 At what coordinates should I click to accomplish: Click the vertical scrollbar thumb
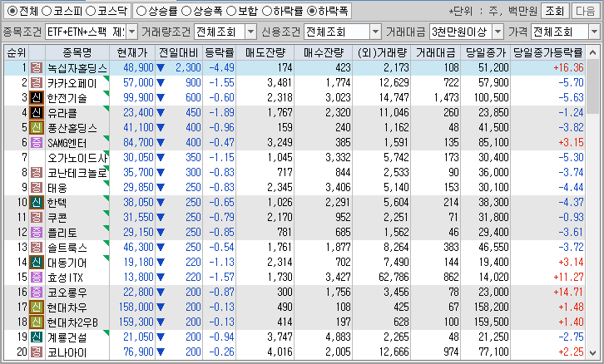coord(592,85)
